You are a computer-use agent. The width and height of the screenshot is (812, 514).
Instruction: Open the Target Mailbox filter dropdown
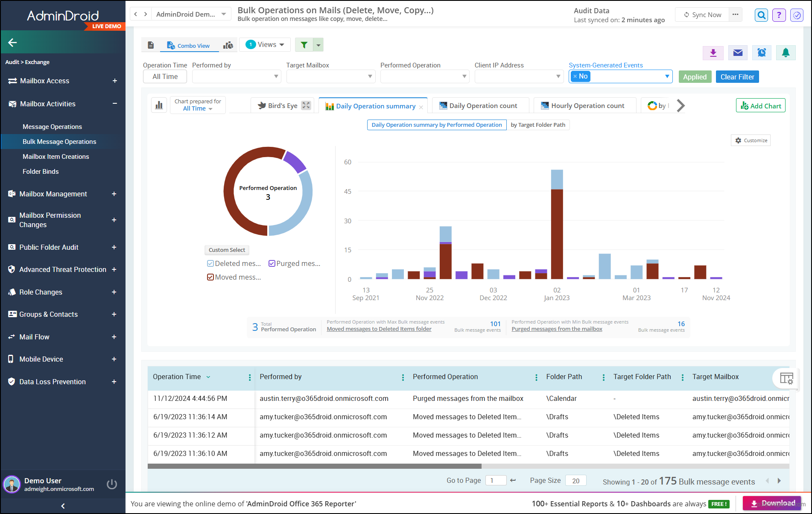pyautogui.click(x=331, y=76)
